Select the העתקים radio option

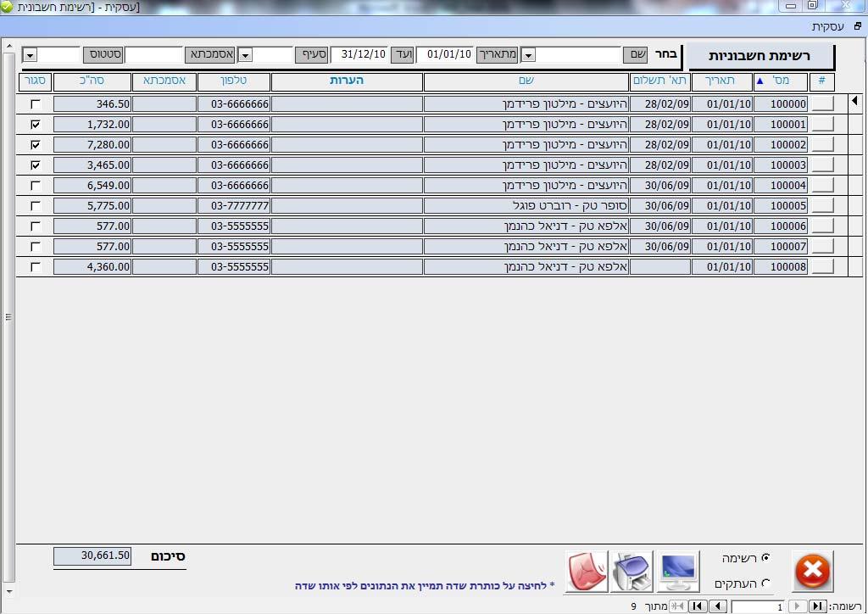pos(766,583)
